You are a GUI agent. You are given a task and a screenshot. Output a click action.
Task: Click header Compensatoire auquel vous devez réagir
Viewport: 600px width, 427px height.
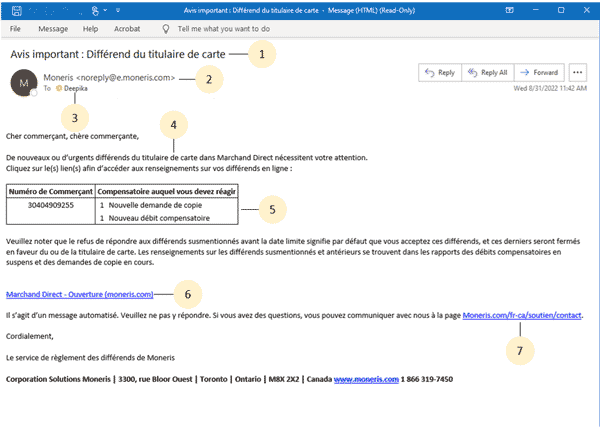166,191
